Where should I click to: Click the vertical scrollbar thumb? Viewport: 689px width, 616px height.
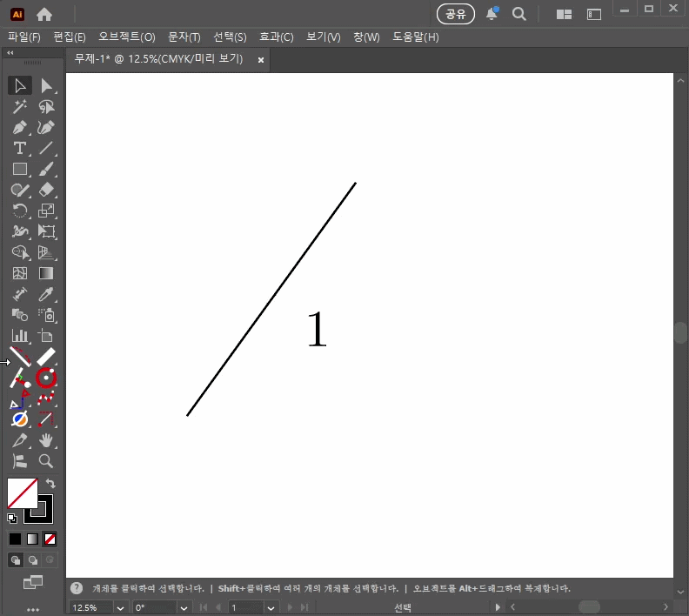(680, 332)
